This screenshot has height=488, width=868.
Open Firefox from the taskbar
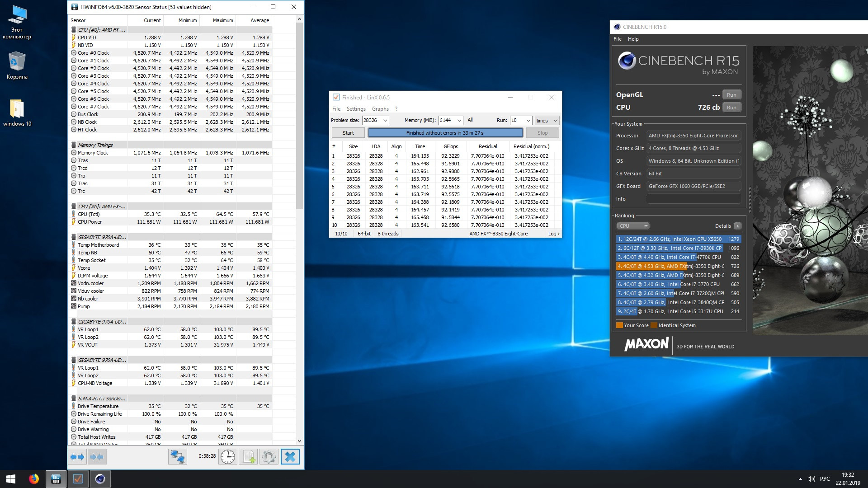pyautogui.click(x=34, y=479)
